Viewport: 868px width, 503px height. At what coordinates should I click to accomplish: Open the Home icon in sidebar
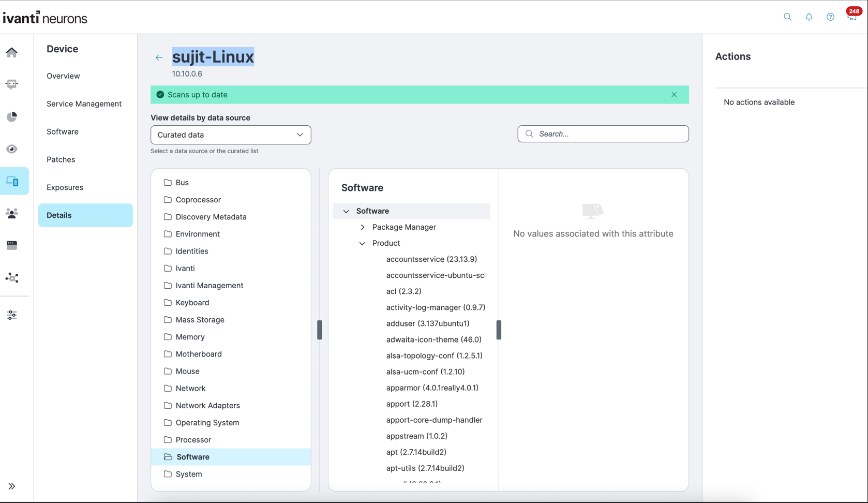pos(12,52)
